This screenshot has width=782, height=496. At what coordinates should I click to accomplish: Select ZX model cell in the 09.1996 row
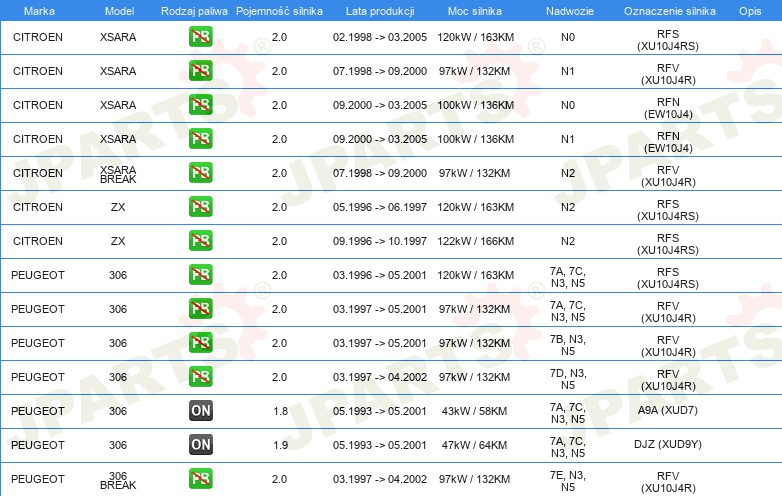[118, 241]
